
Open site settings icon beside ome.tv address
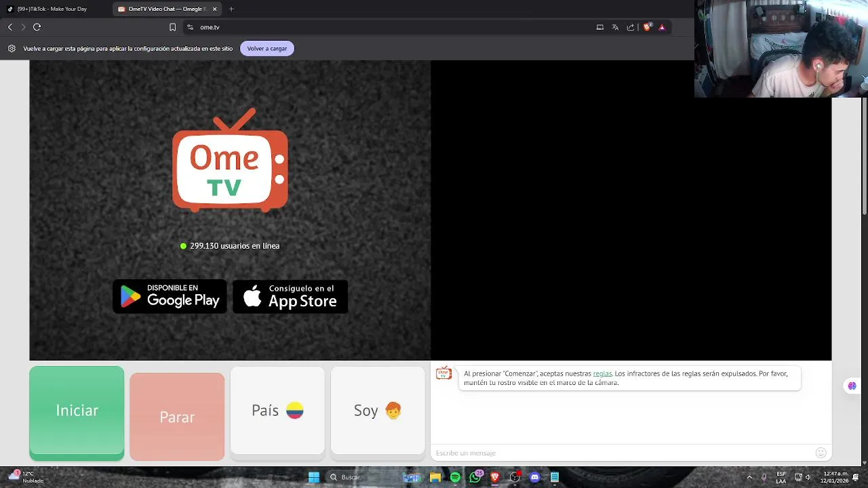click(x=190, y=27)
